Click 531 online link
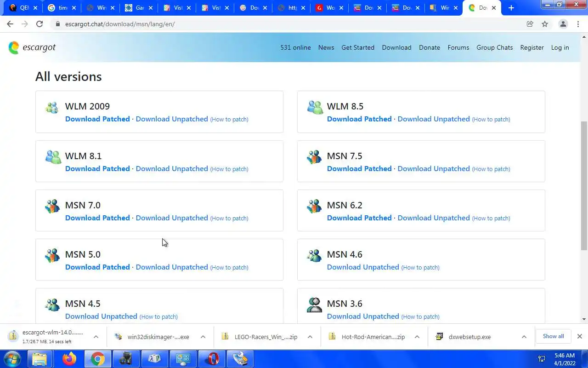The width and height of the screenshot is (588, 368). (x=295, y=47)
